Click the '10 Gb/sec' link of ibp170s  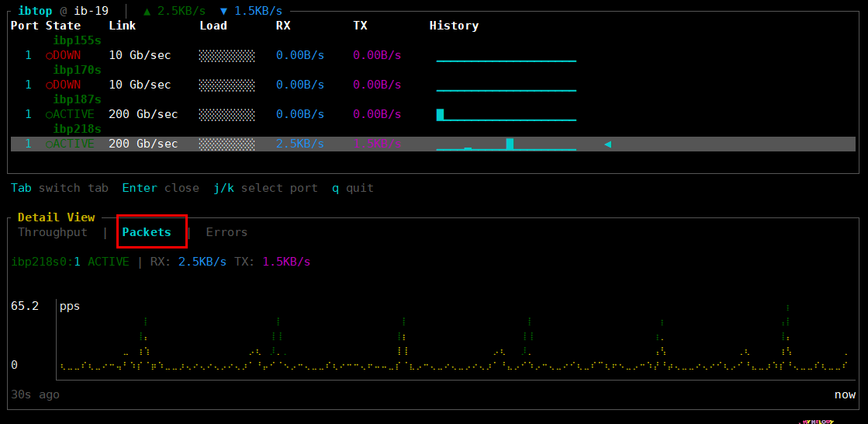(x=140, y=85)
